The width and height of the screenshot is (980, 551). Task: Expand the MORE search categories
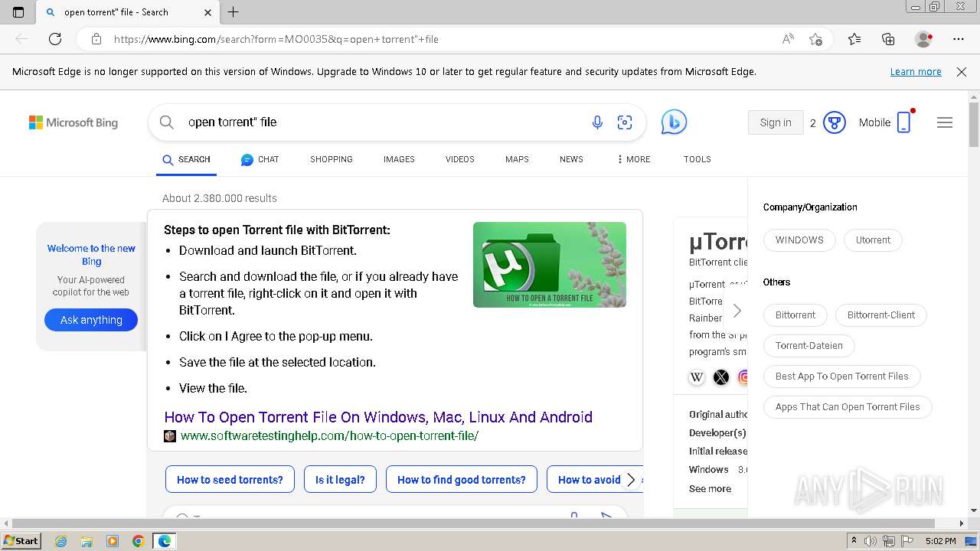(634, 159)
